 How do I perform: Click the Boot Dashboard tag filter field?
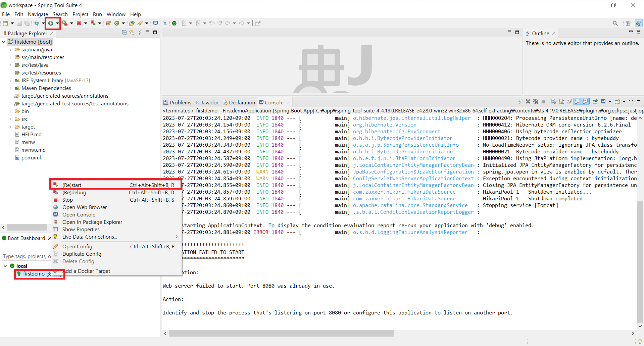click(x=27, y=256)
